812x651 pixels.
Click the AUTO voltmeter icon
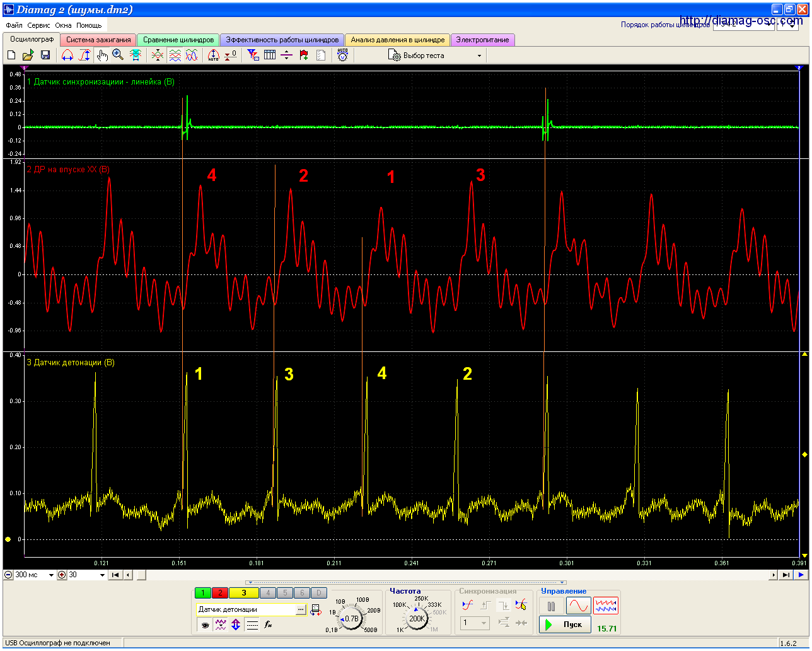pos(342,56)
